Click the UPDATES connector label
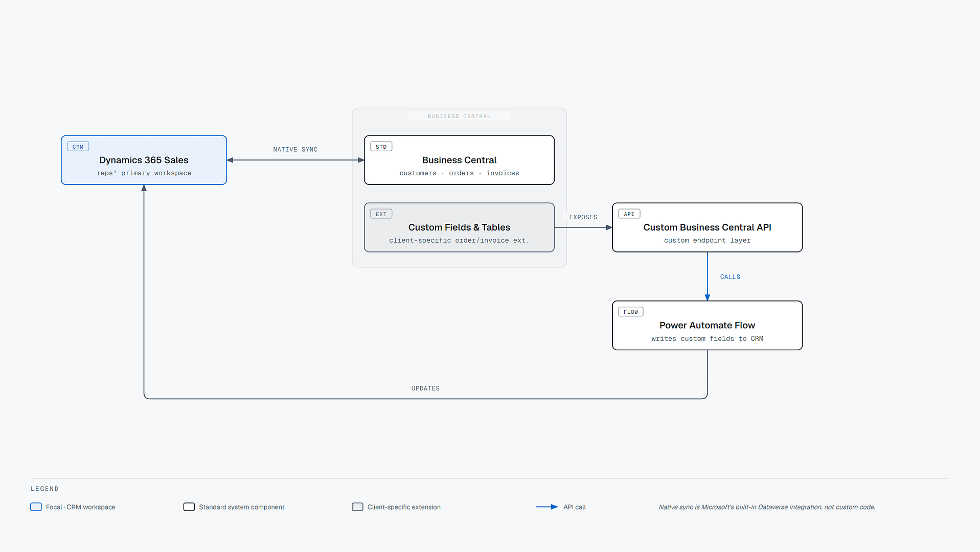 coord(425,388)
